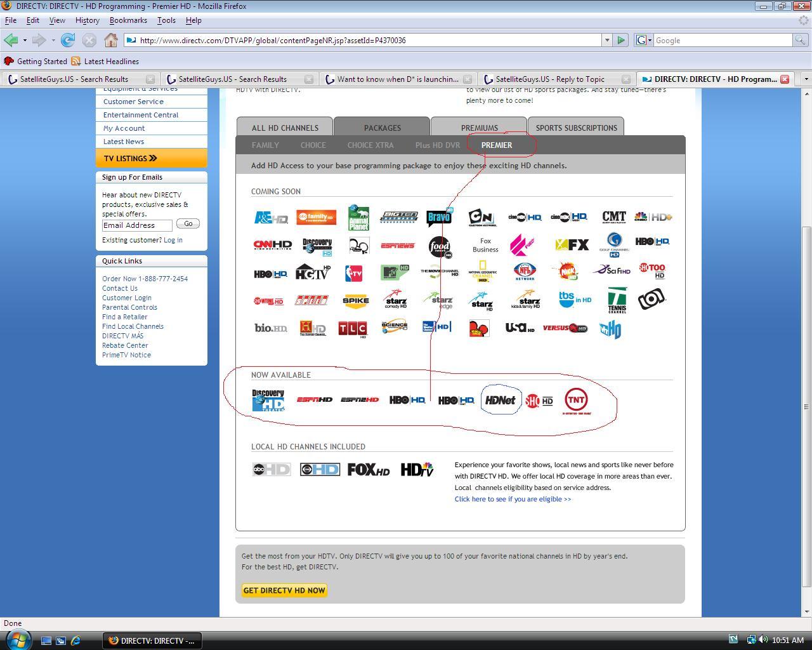812x650 pixels.
Task: Click the Cartoon Network logo
Action: [481, 218]
